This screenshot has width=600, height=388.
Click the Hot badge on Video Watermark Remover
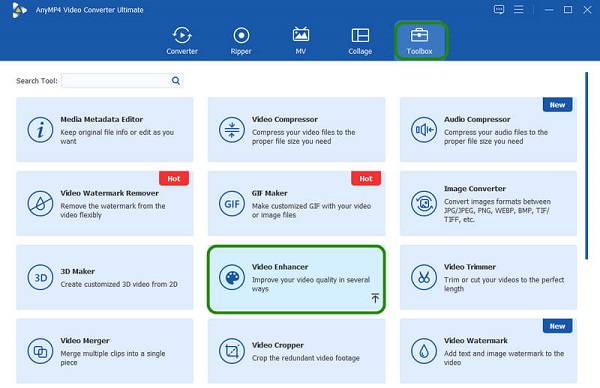tap(174, 178)
